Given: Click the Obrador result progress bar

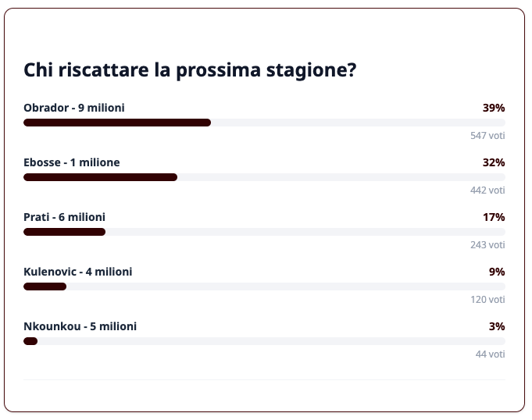Looking at the screenshot, I should click(x=264, y=123).
